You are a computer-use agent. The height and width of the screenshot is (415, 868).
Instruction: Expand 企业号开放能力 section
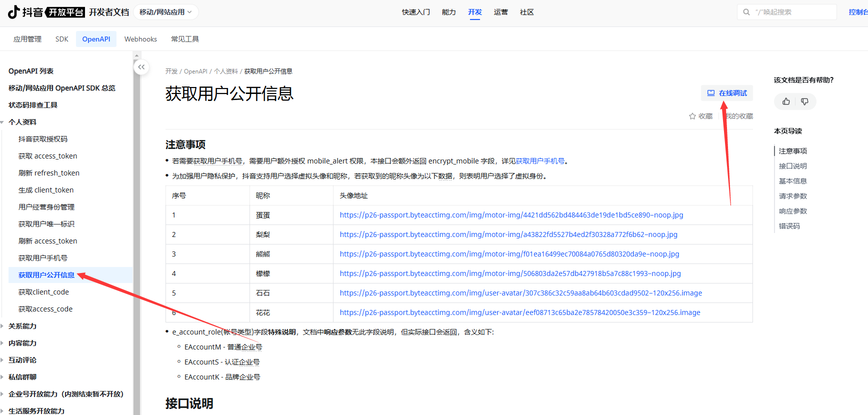point(2,394)
